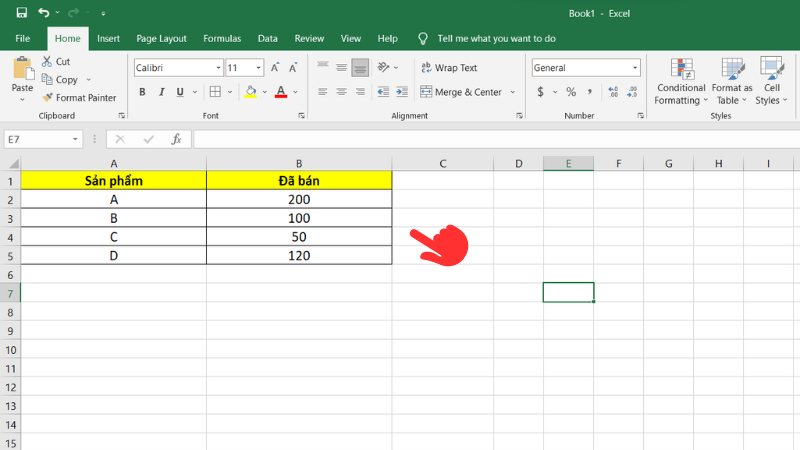Click the Format as Table icon
800x450 pixels.
click(732, 80)
